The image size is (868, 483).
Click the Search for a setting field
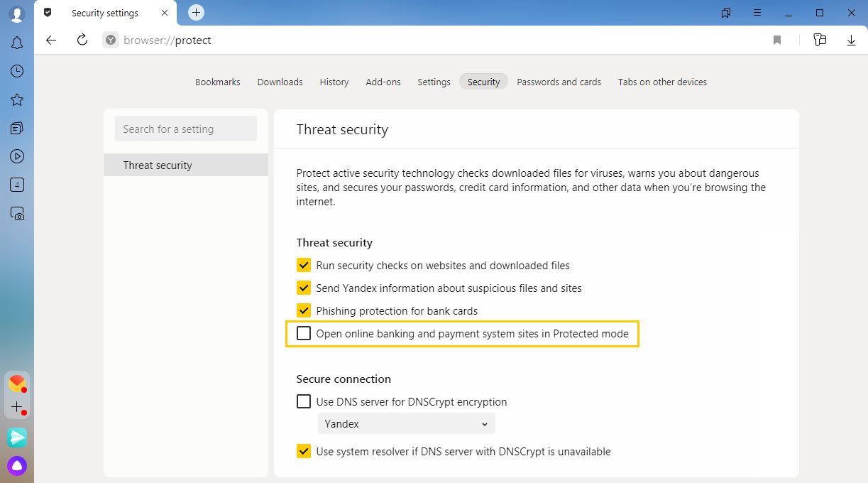pos(186,129)
